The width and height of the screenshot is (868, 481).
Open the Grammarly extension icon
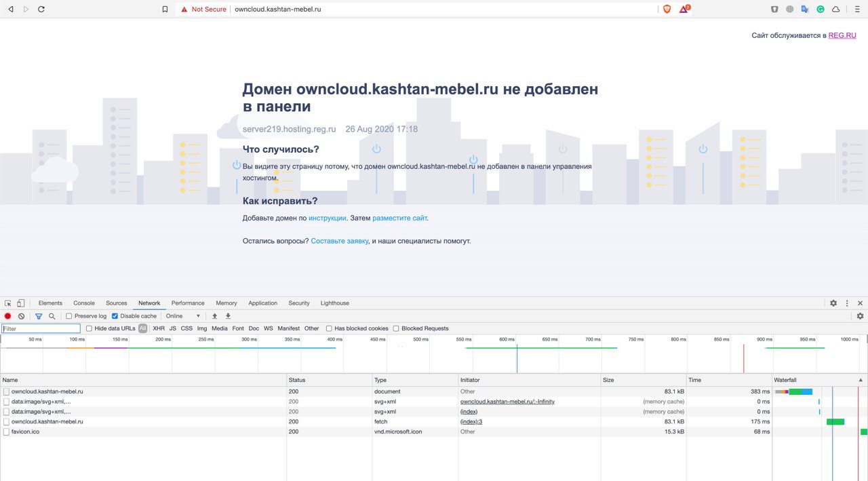(821, 9)
